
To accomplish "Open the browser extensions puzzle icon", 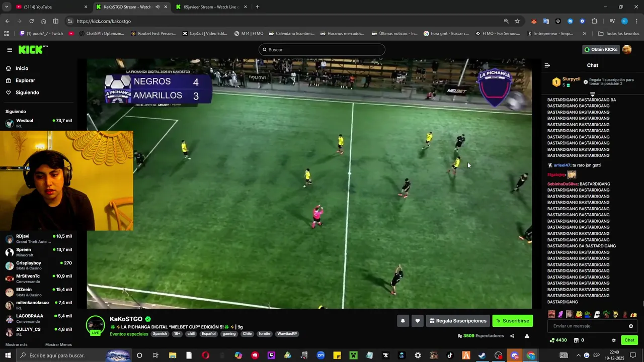I will pyautogui.click(x=595, y=21).
